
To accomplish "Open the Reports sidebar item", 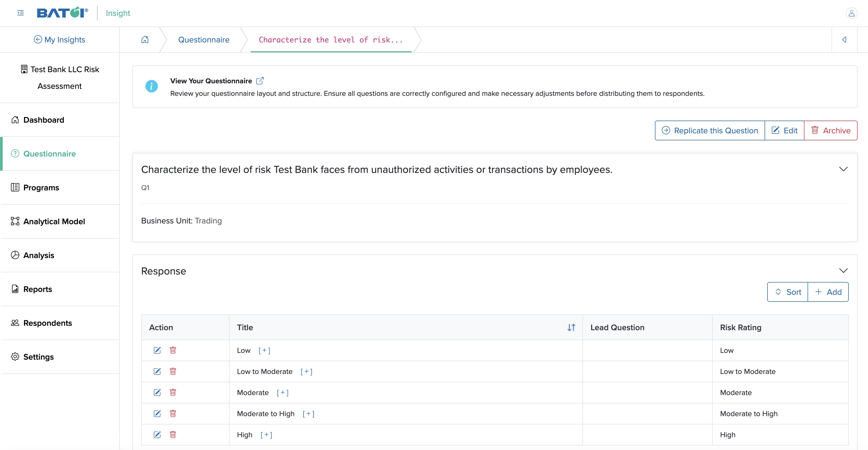I will 60,289.
